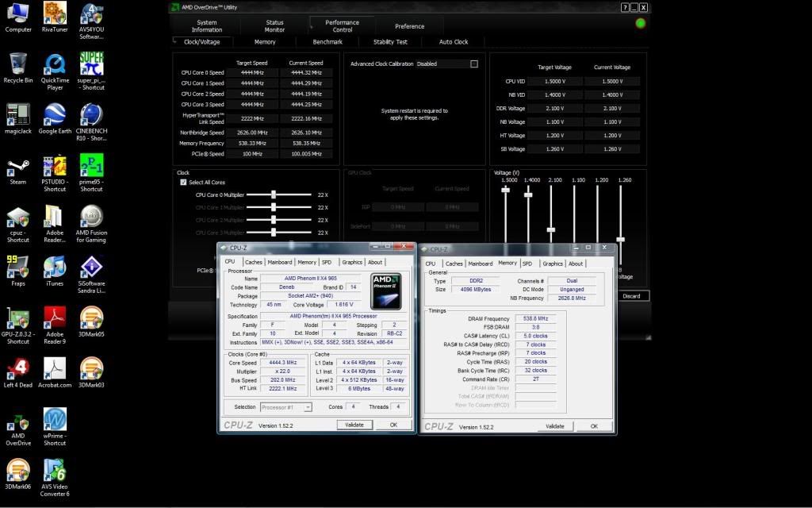Image resolution: width=812 pixels, height=508 pixels.
Task: Click the CPU VID target voltage value
Action: pyautogui.click(x=554, y=82)
